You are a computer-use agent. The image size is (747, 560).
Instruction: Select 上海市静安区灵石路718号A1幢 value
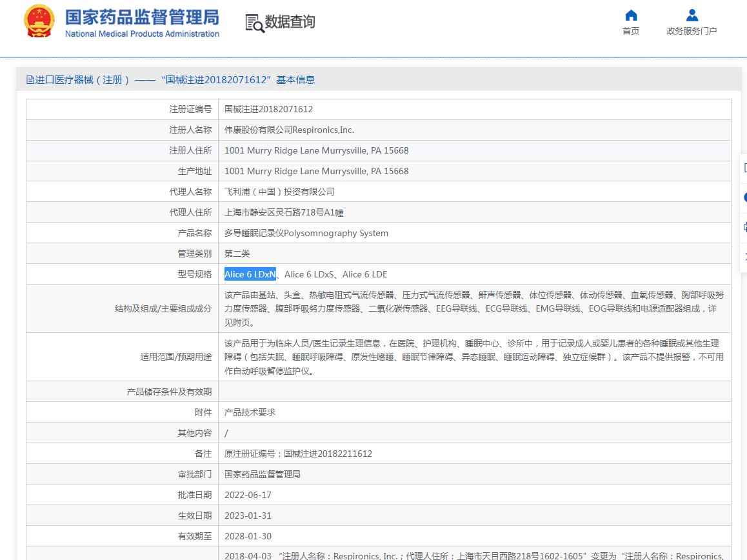click(x=284, y=212)
